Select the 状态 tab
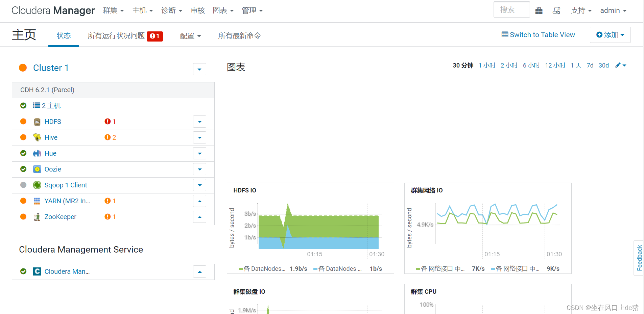The width and height of the screenshot is (644, 314). pos(64,35)
